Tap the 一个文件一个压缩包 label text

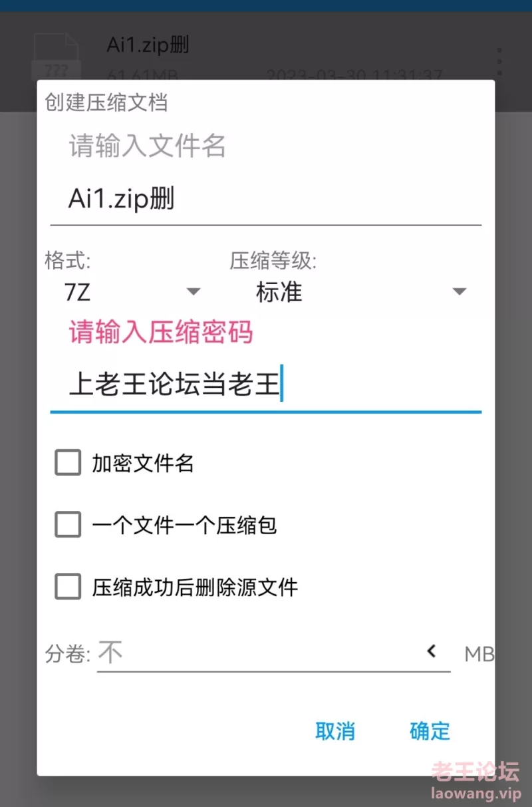tap(184, 526)
